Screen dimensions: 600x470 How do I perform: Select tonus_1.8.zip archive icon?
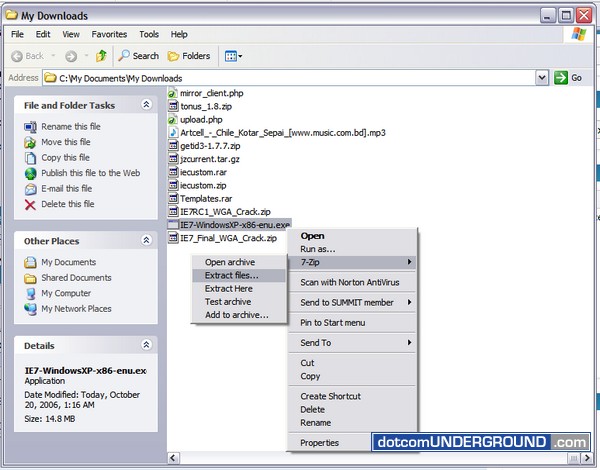pos(173,106)
